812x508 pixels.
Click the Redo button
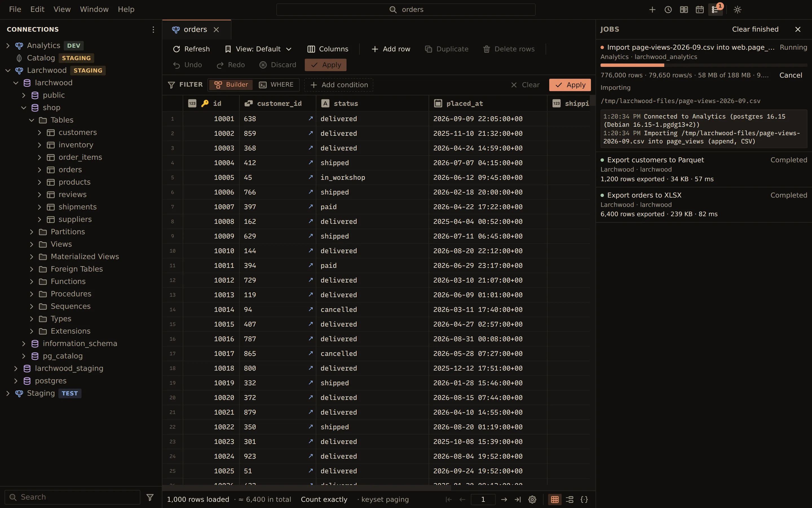(x=231, y=65)
